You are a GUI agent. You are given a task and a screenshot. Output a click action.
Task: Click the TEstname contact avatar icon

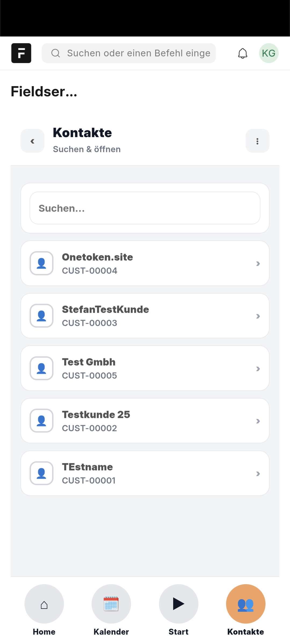[41, 473]
